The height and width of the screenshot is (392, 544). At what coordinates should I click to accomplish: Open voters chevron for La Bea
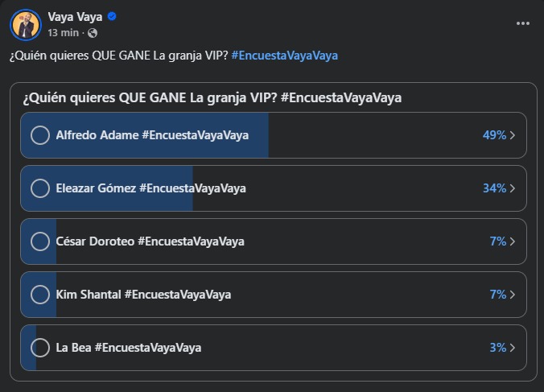point(513,348)
